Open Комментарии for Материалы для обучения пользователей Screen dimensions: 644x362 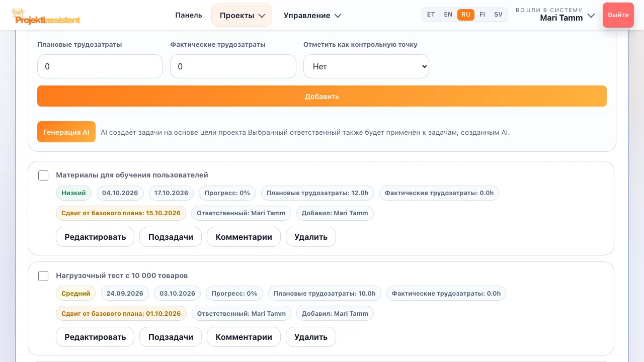[244, 237]
